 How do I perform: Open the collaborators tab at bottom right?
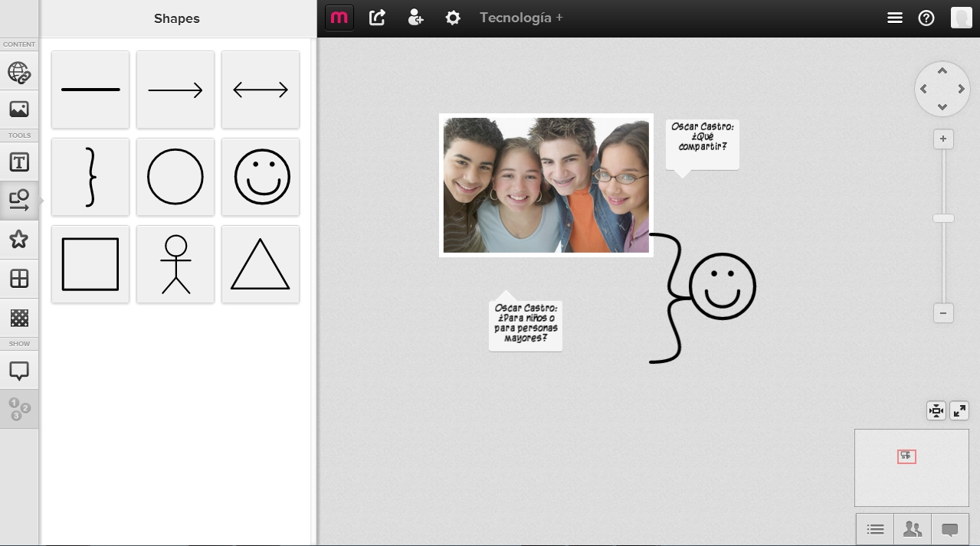(913, 529)
